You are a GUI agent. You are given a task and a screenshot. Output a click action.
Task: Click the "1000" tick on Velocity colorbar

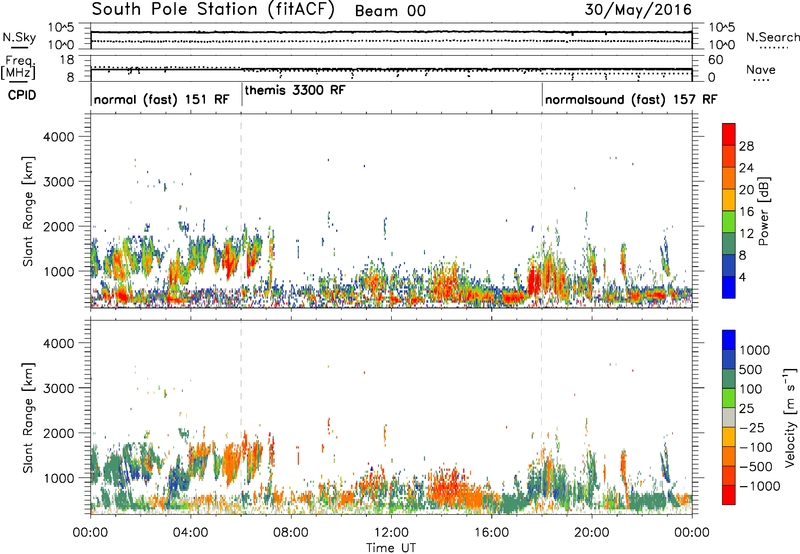[x=754, y=350]
